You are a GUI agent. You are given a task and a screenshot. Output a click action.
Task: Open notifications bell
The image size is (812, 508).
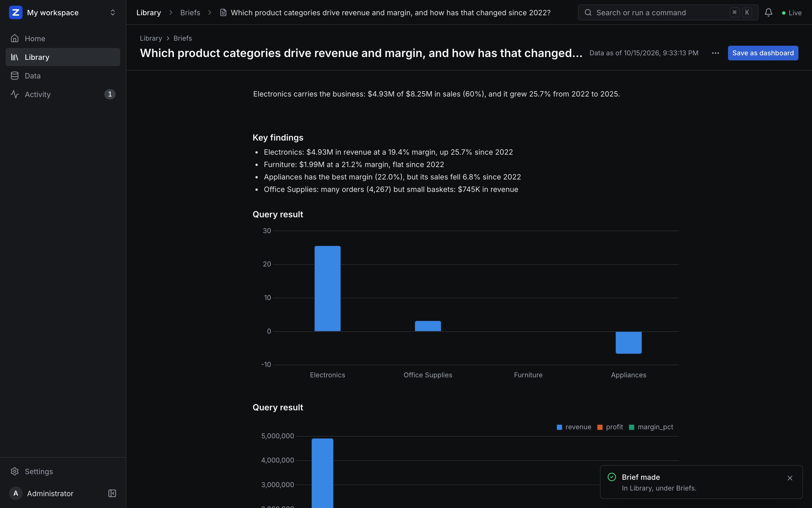point(768,12)
